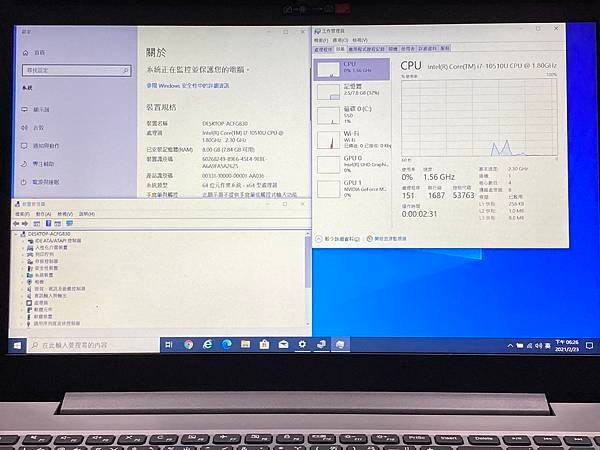The image size is (600, 450).
Task: Open Focus assist in Settings sidebar
Action: coord(38,164)
